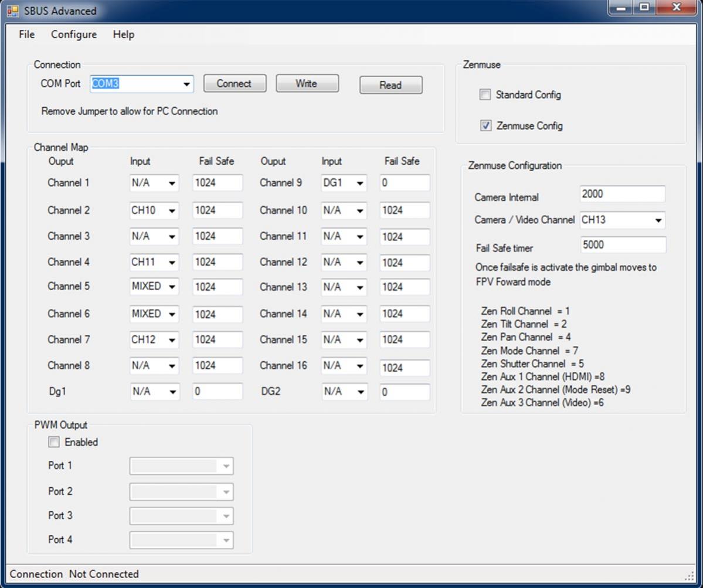Click the Camera Interval input field

click(622, 194)
